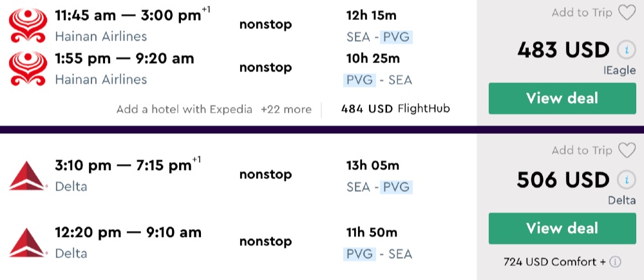Click highlighted PVG on Hainan outbound flight
This screenshot has height=280, width=644.
tap(394, 37)
